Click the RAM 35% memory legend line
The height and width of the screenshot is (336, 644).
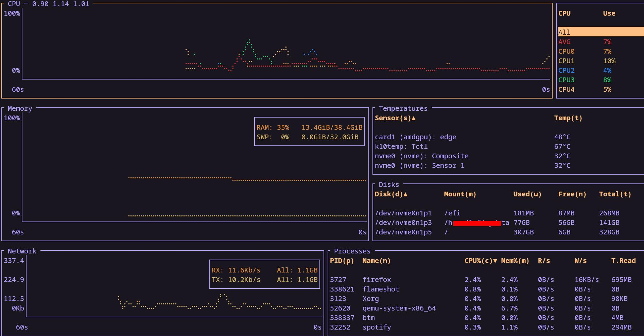pyautogui.click(x=309, y=127)
